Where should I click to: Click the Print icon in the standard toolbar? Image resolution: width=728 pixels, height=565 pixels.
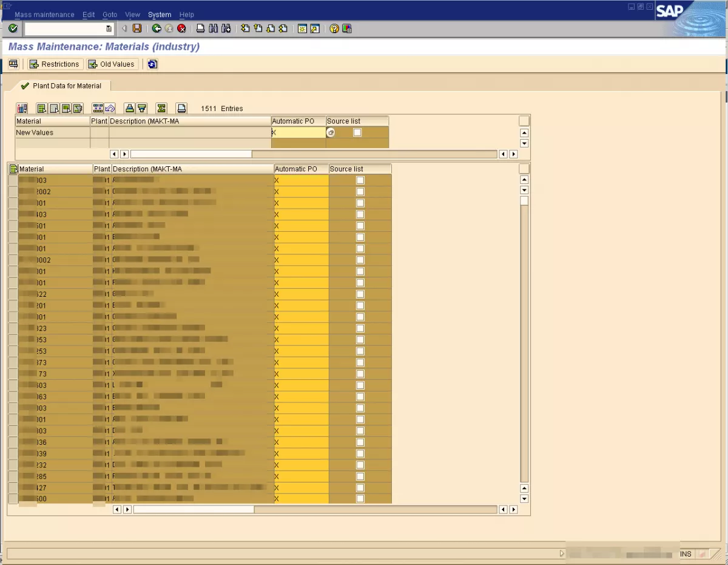pyautogui.click(x=201, y=29)
